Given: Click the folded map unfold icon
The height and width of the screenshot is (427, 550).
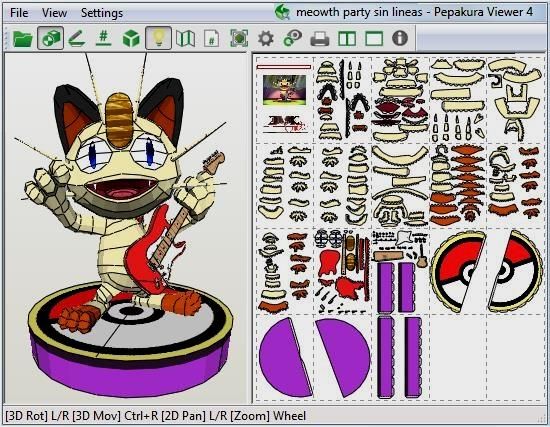Looking at the screenshot, I should (x=185, y=38).
